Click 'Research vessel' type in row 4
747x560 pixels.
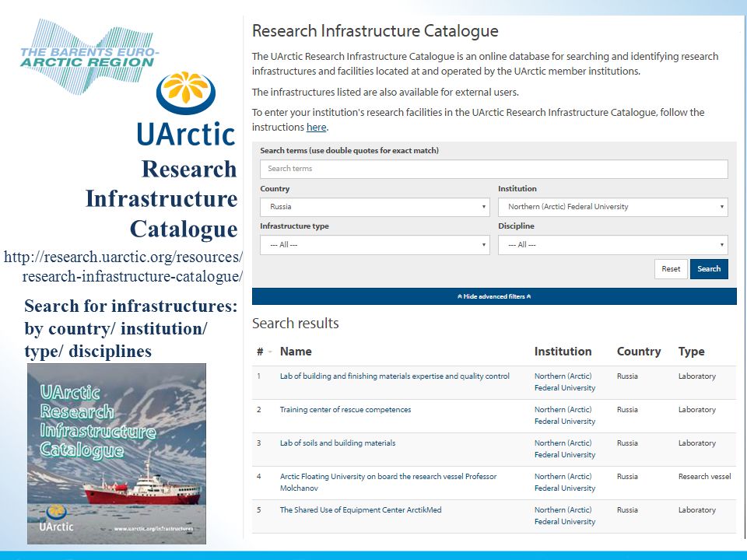(705, 476)
